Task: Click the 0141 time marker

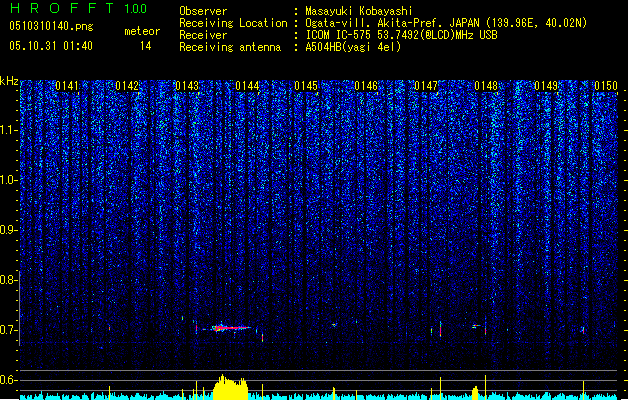Action: (67, 86)
